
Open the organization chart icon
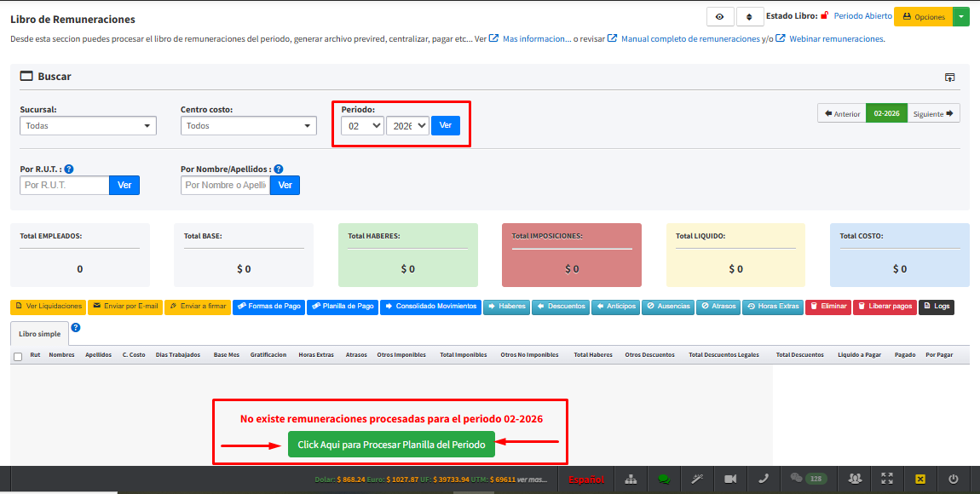tap(631, 479)
